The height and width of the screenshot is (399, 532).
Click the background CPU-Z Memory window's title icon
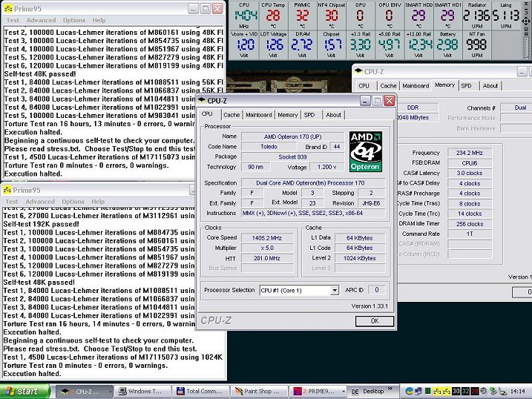pos(358,71)
